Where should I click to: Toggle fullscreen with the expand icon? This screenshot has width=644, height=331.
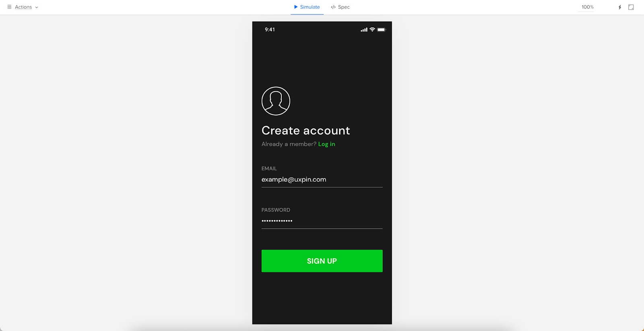tap(631, 7)
